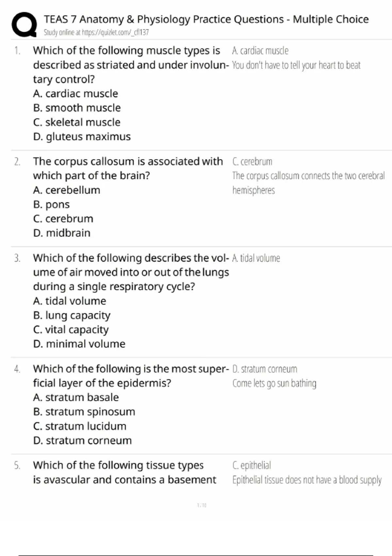Image resolution: width=392 pixels, height=556 pixels.
Task: Click the Quizlet Q logo
Action: click(x=24, y=25)
